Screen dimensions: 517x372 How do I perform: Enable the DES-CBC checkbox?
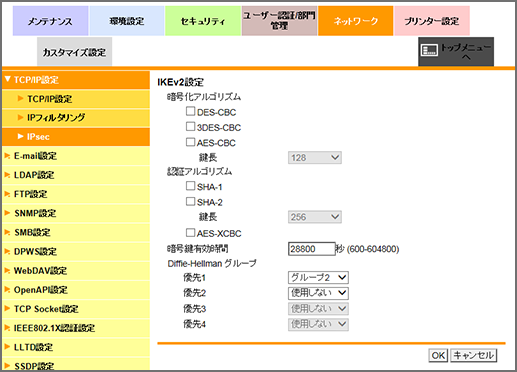tap(190, 111)
